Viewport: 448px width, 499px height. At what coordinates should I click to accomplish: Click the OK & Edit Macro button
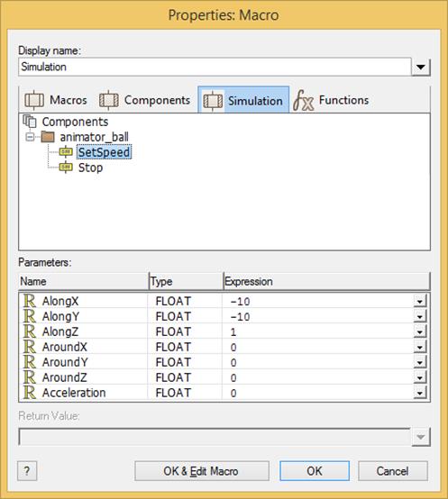(x=202, y=471)
